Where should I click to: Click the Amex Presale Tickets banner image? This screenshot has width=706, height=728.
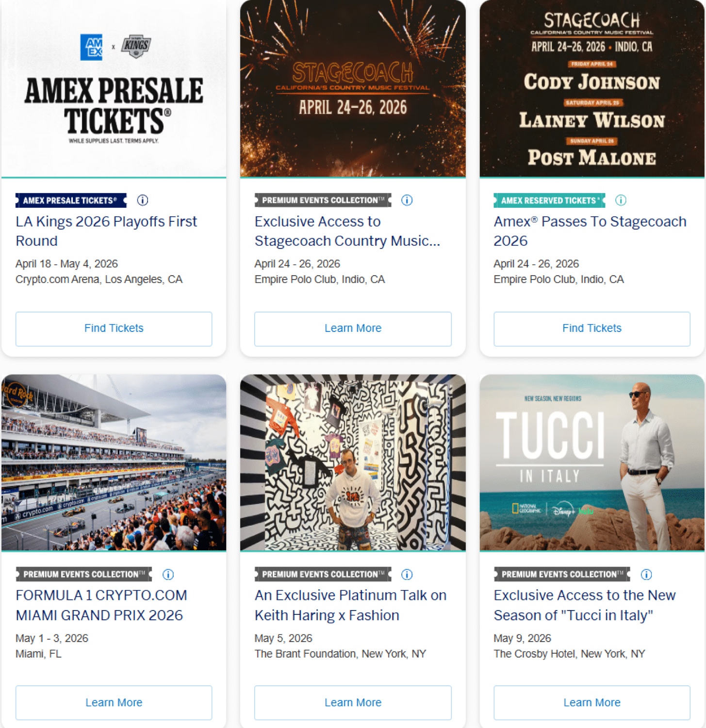tap(114, 90)
